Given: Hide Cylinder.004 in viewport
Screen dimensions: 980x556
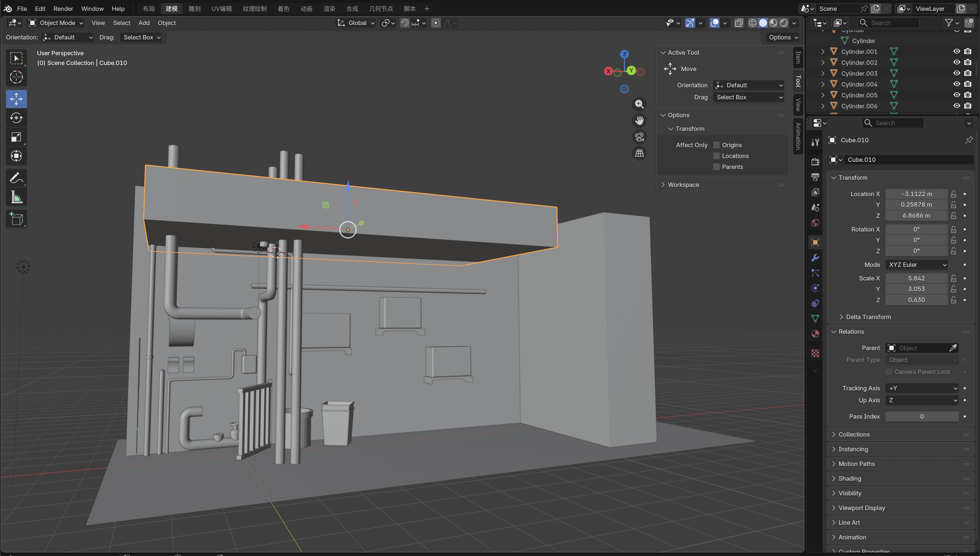Looking at the screenshot, I should pyautogui.click(x=956, y=84).
